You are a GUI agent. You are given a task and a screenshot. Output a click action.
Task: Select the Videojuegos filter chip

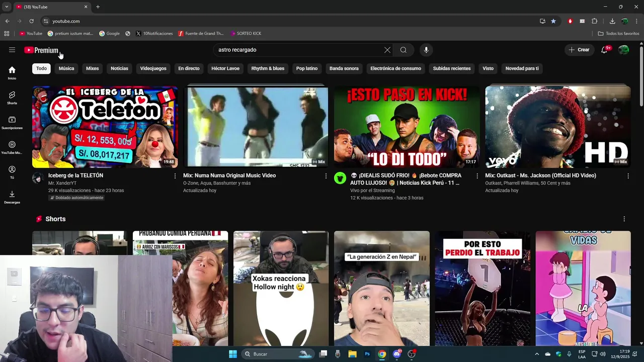point(153,68)
